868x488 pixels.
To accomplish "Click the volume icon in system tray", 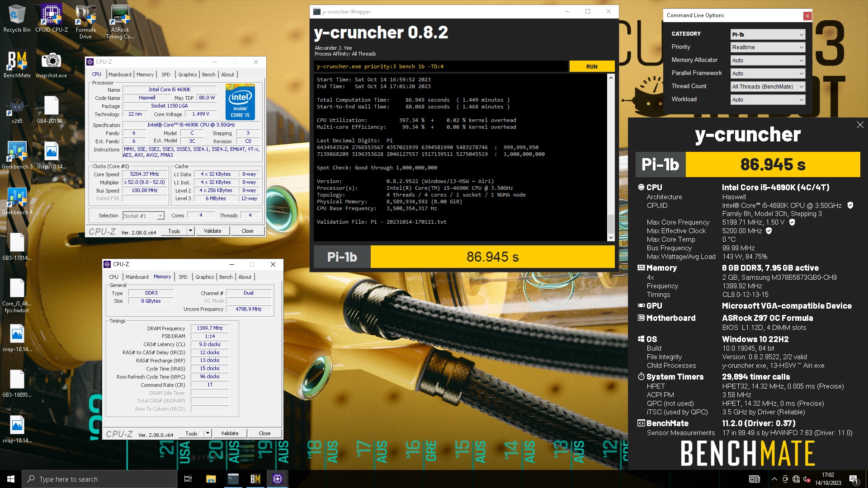I will point(807,479).
